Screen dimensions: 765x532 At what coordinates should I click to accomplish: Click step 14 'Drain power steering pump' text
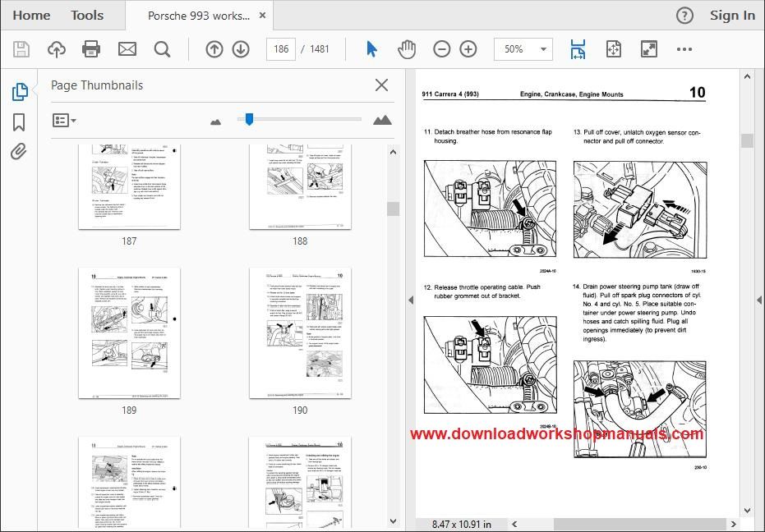pos(637,313)
